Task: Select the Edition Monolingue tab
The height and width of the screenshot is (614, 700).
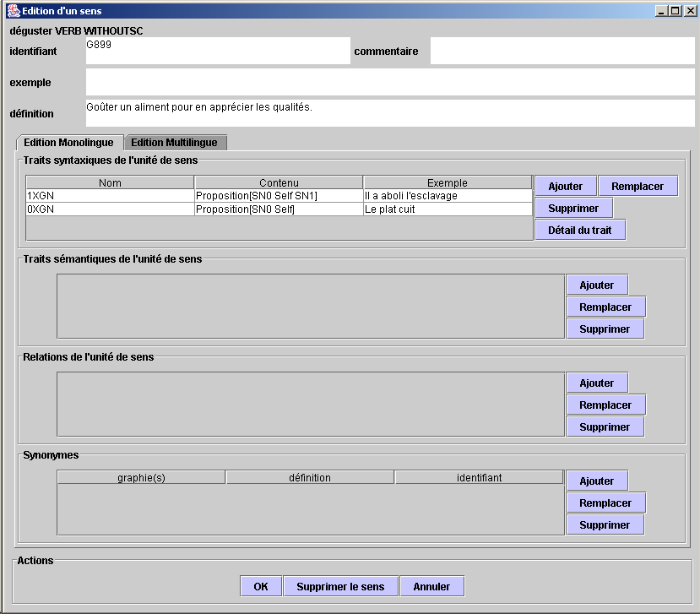Action: (68, 143)
